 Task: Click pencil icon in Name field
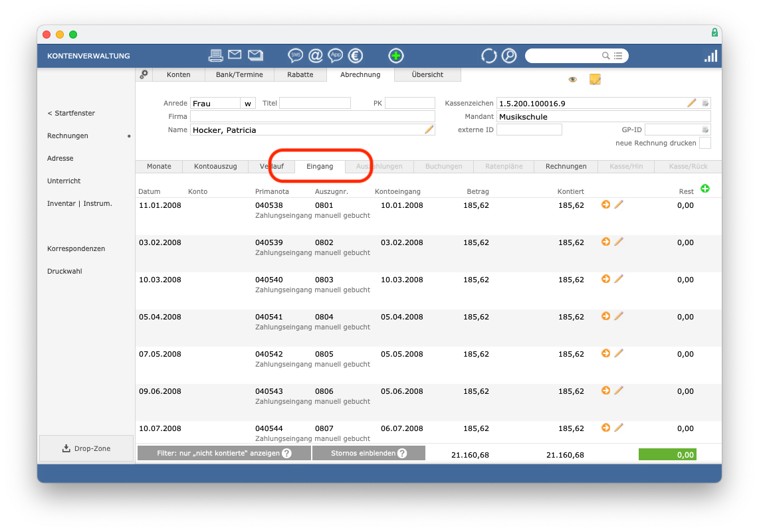click(x=429, y=129)
